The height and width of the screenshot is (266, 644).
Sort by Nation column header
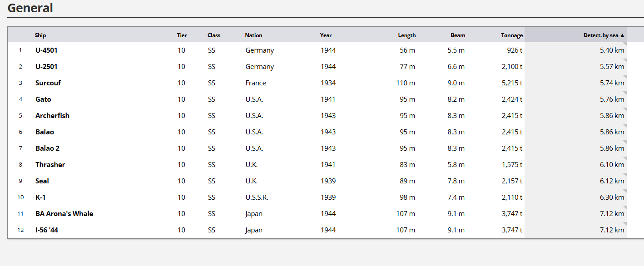click(x=253, y=35)
